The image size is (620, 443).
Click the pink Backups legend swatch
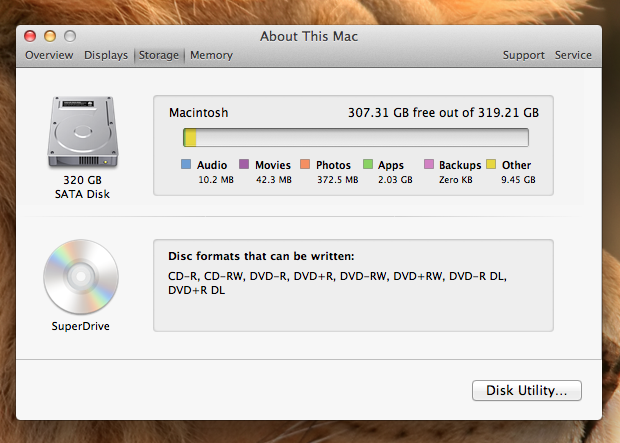(429, 164)
